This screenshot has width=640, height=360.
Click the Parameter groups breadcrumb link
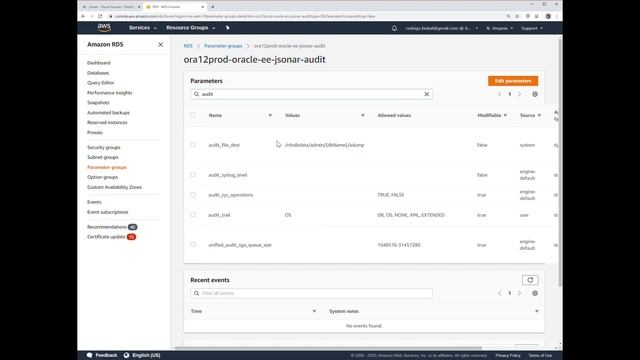click(223, 46)
